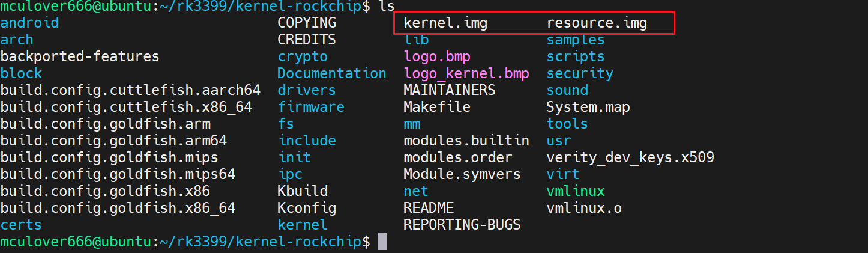The width and height of the screenshot is (868, 253).
Task: Select build.config.goldfish.arm entry
Action: click(x=105, y=124)
